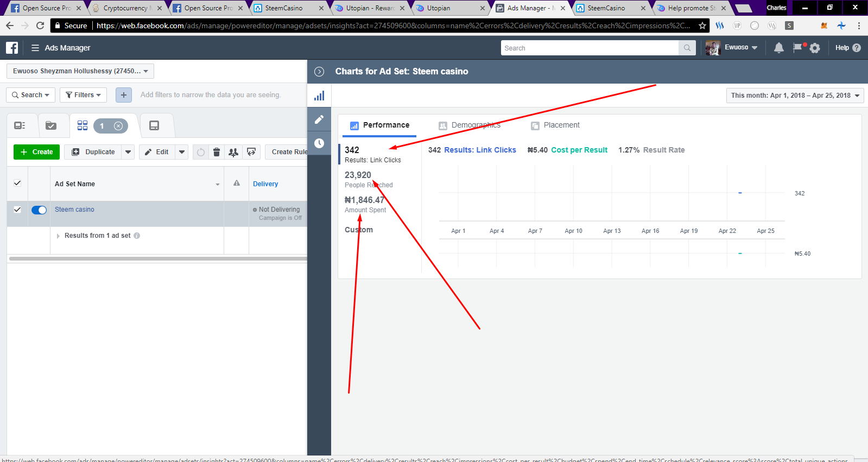This screenshot has width=868, height=462.
Task: Switch to the Help promote browser tab
Action: (x=692, y=8)
